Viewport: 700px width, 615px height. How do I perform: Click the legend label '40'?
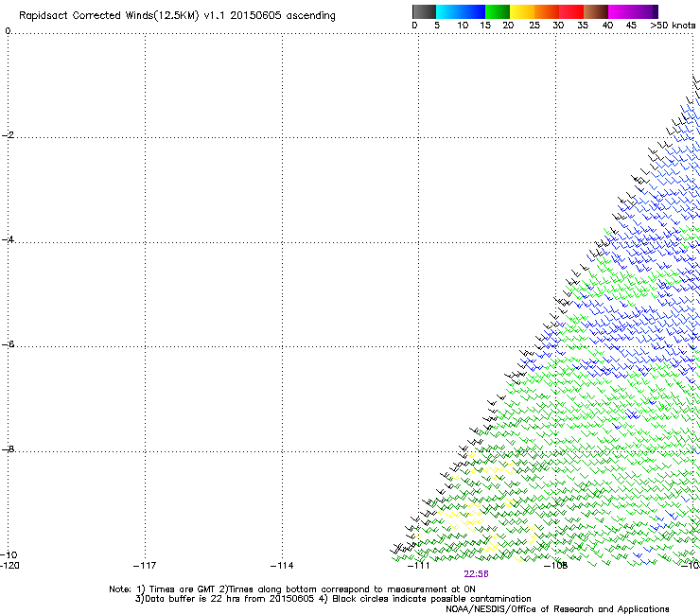pyautogui.click(x=607, y=26)
